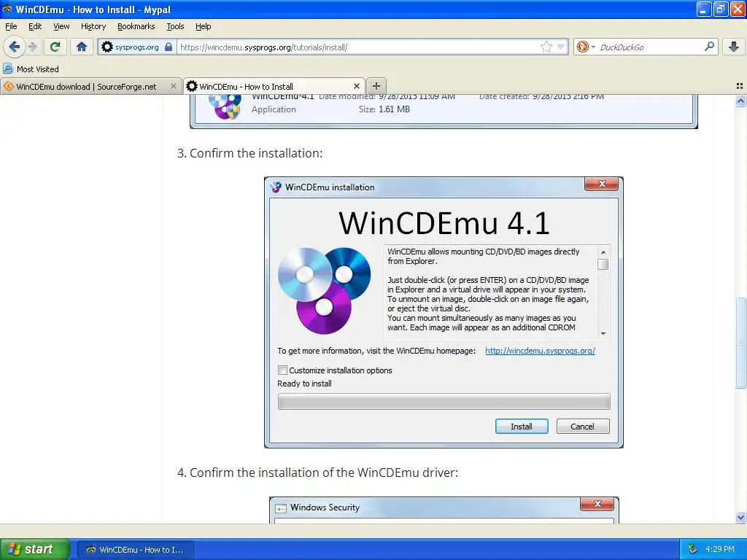Bookmark this page with the star
The height and width of the screenshot is (560, 747).
click(x=546, y=47)
